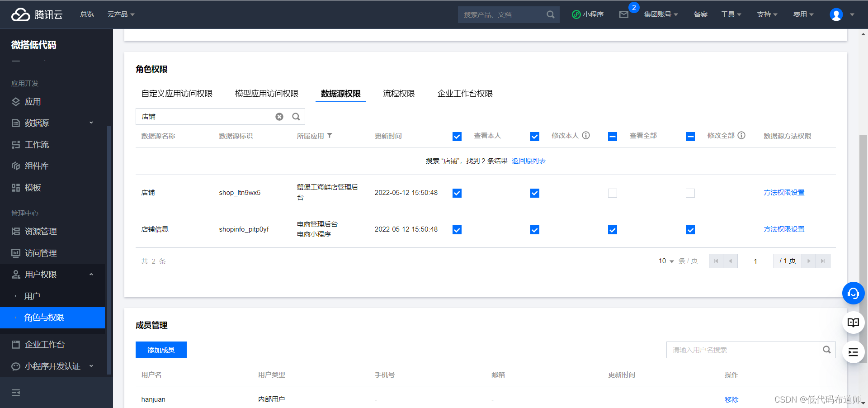Change the 10 条/页 page size
The width and height of the screenshot is (868, 408).
click(666, 261)
